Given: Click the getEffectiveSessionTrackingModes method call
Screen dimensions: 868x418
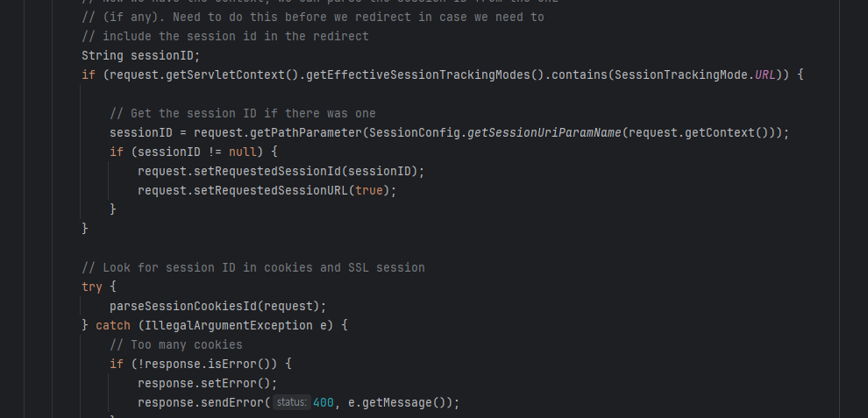Looking at the screenshot, I should point(418,74).
